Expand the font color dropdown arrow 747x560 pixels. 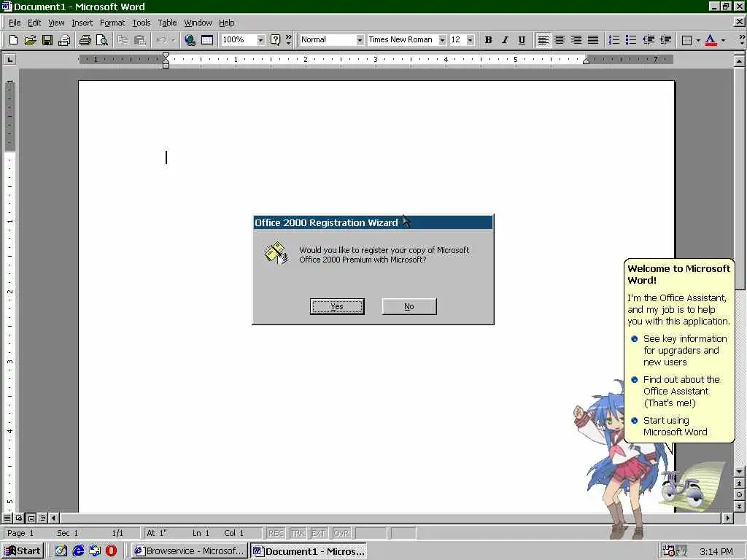(x=723, y=40)
